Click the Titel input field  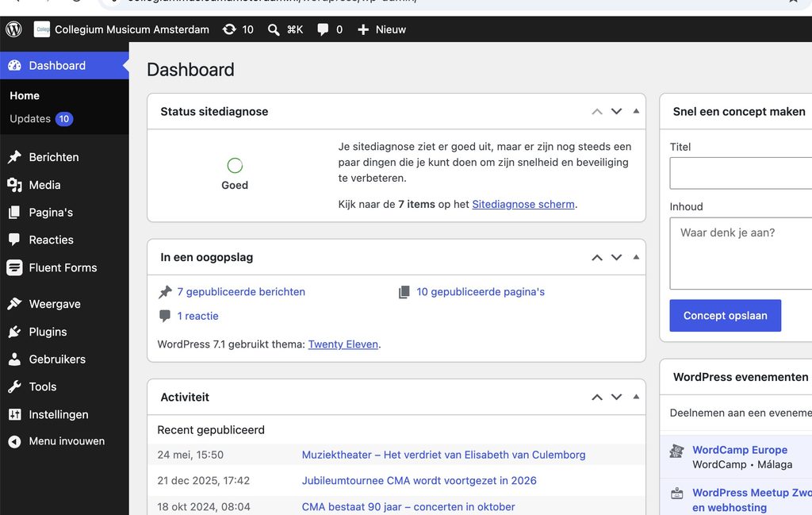coord(741,173)
